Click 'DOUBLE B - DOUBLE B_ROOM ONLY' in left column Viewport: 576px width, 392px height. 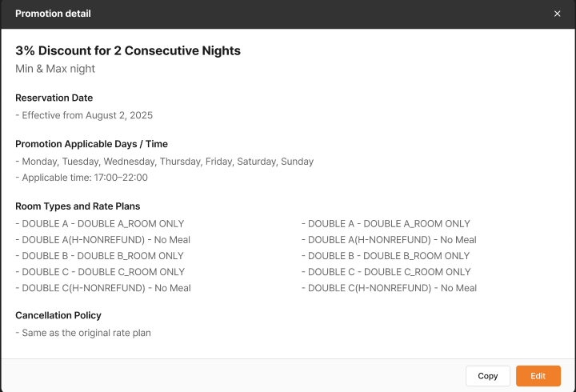pos(100,256)
